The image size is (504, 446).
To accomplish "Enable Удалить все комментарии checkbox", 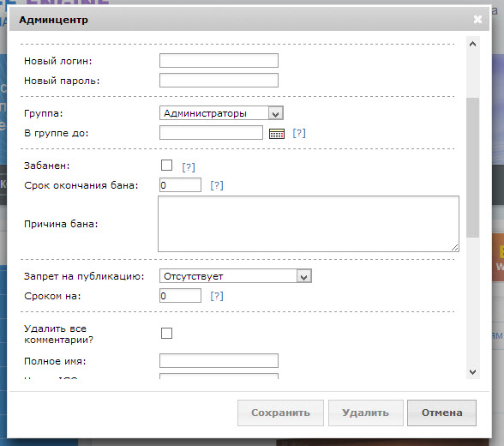I will (166, 333).
